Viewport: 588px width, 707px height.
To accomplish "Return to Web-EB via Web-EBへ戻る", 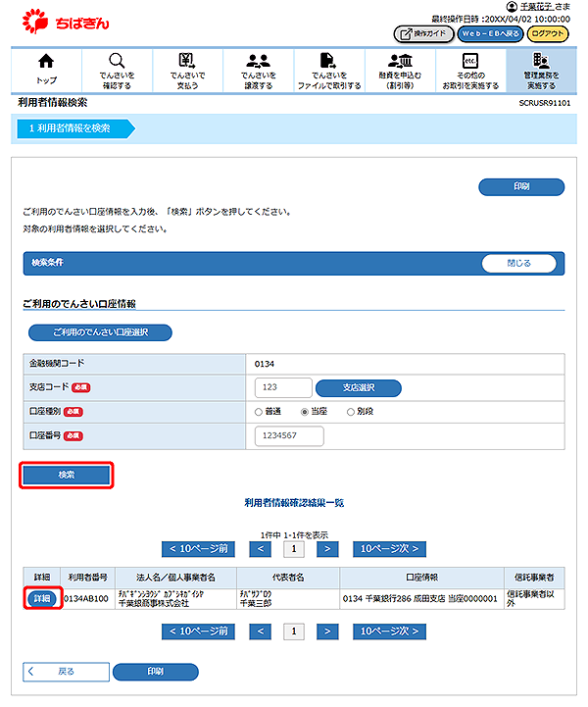I will click(490, 33).
